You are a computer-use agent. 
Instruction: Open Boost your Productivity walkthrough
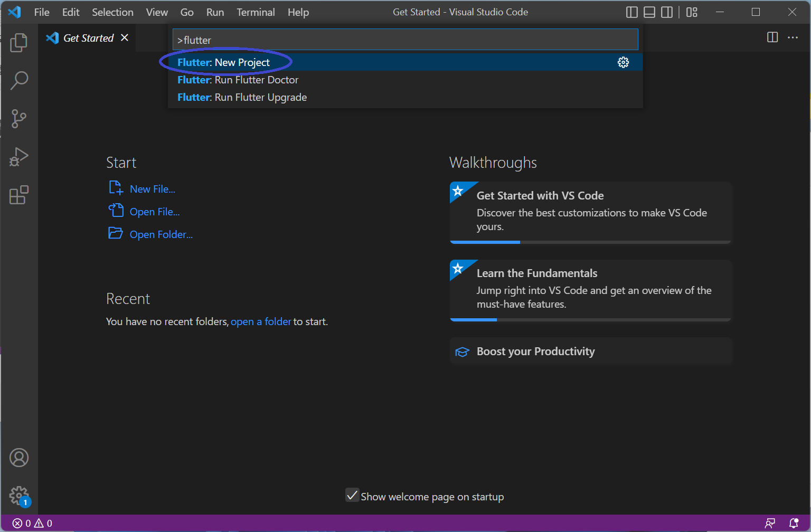pos(591,351)
